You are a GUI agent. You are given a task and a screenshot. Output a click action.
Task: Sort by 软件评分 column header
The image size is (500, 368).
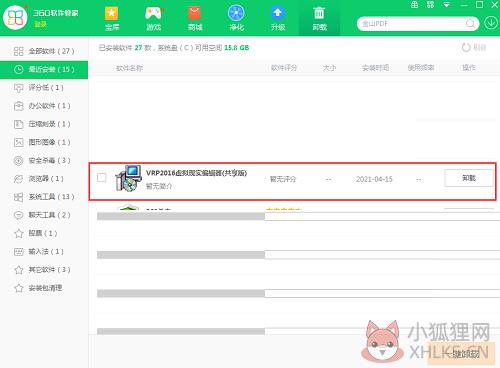click(284, 68)
